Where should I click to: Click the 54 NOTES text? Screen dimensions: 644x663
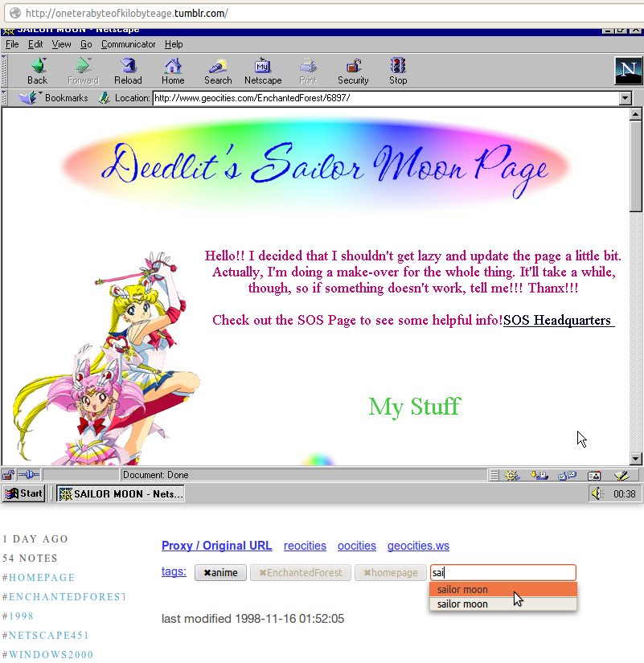(30, 559)
